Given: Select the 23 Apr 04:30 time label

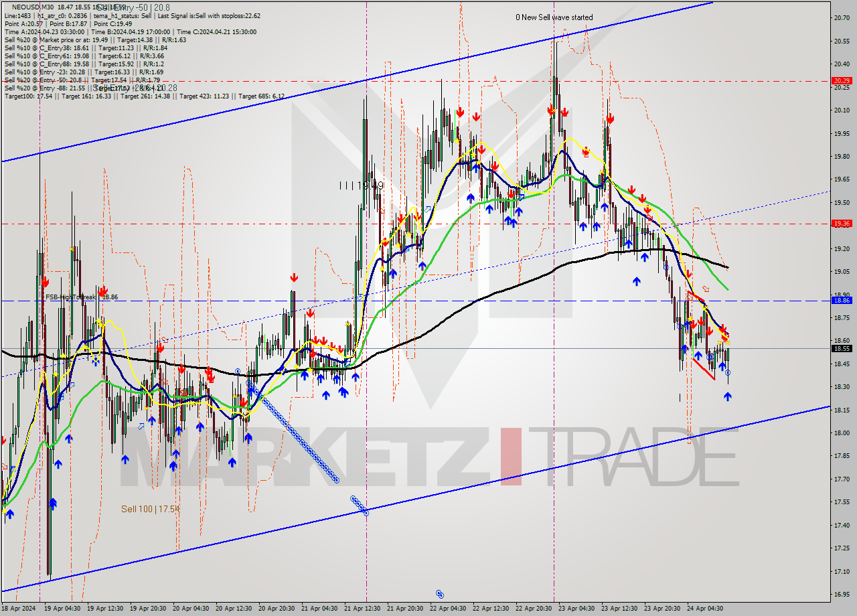Looking at the screenshot, I should [x=576, y=609].
